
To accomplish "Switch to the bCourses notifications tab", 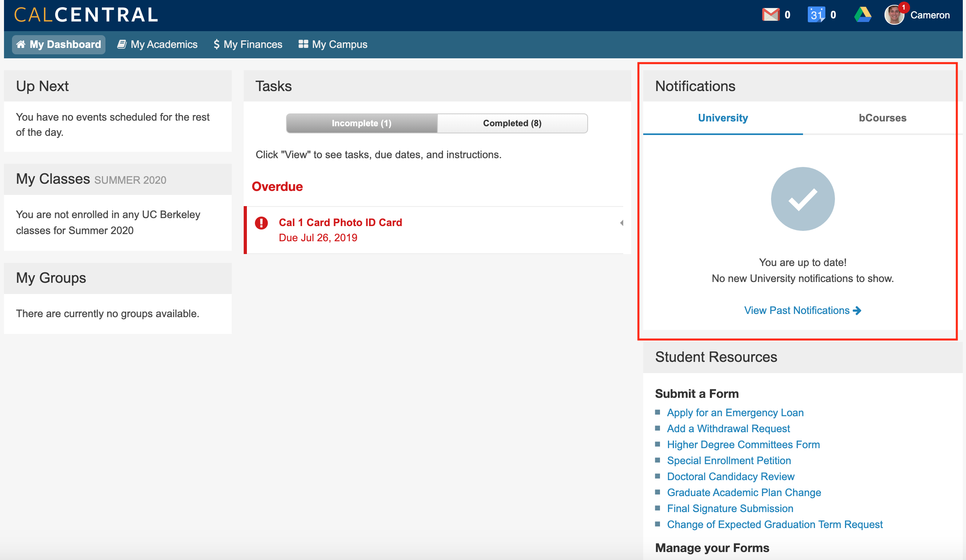I will (883, 118).
